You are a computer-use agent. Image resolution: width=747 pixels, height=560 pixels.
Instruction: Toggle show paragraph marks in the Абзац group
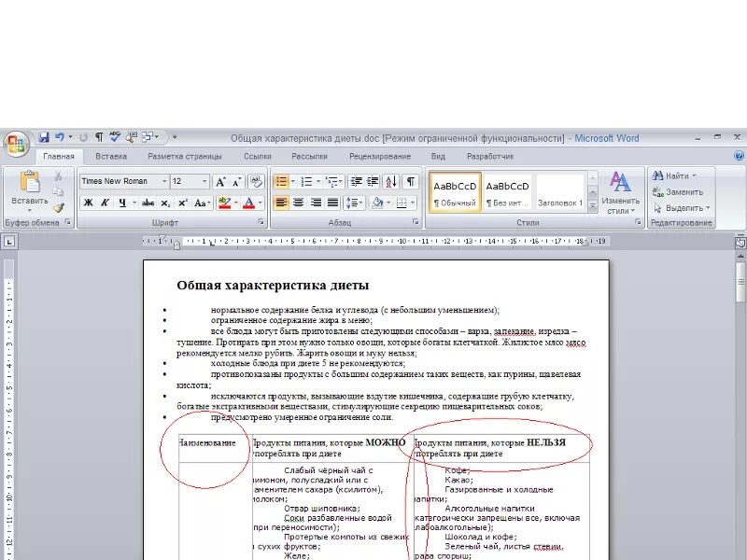click(410, 181)
